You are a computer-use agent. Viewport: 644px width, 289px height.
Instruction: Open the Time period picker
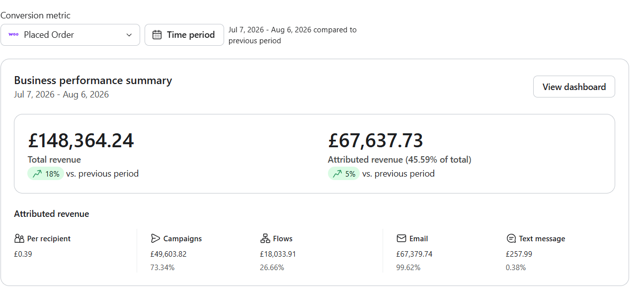click(184, 35)
